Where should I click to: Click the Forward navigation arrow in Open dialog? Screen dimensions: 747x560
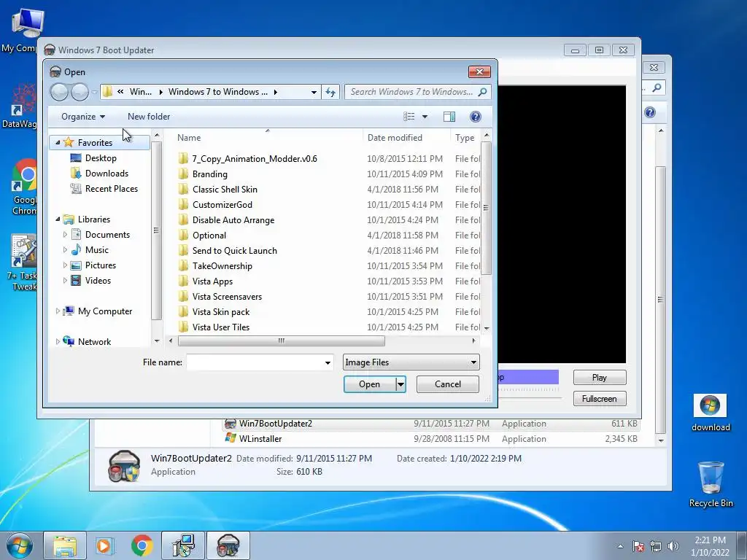[80, 92]
